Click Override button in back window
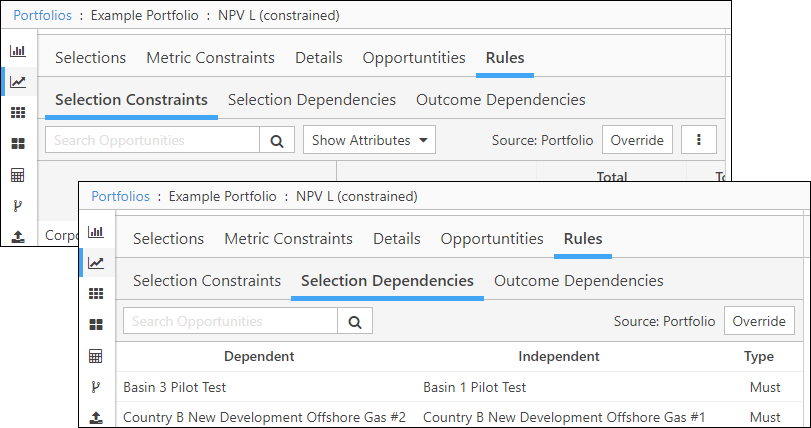 (637, 140)
